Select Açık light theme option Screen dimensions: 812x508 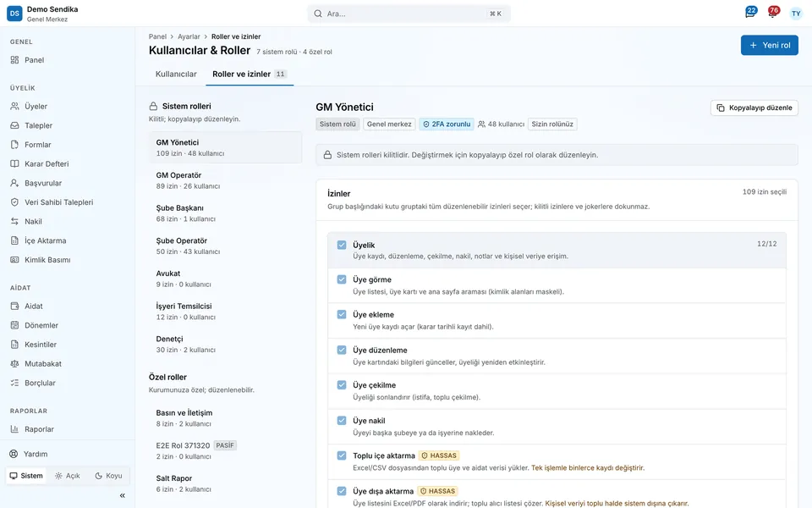pos(68,476)
